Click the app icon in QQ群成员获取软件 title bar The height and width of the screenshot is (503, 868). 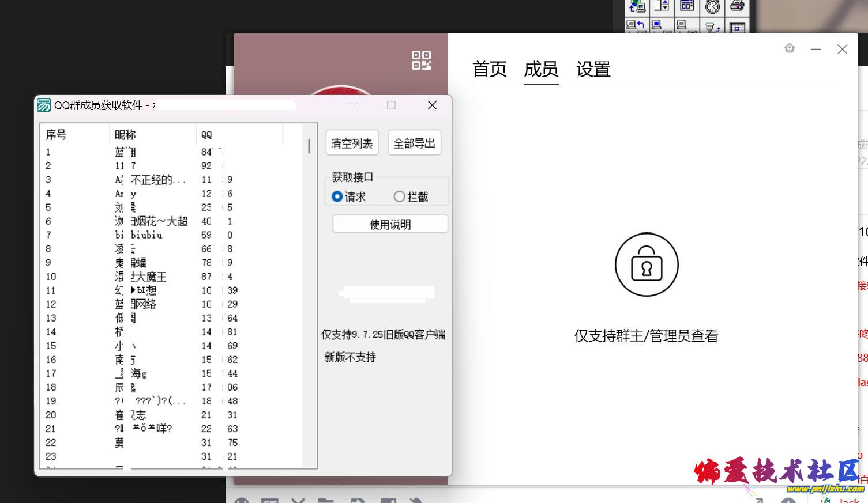(x=44, y=105)
